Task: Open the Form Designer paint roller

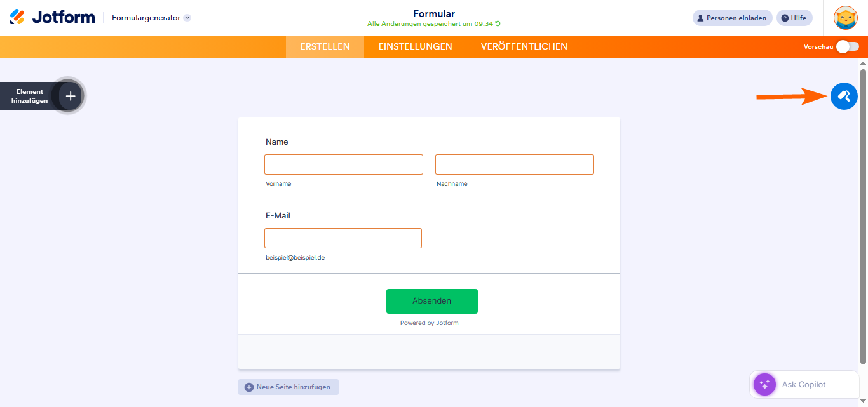Action: 844,97
